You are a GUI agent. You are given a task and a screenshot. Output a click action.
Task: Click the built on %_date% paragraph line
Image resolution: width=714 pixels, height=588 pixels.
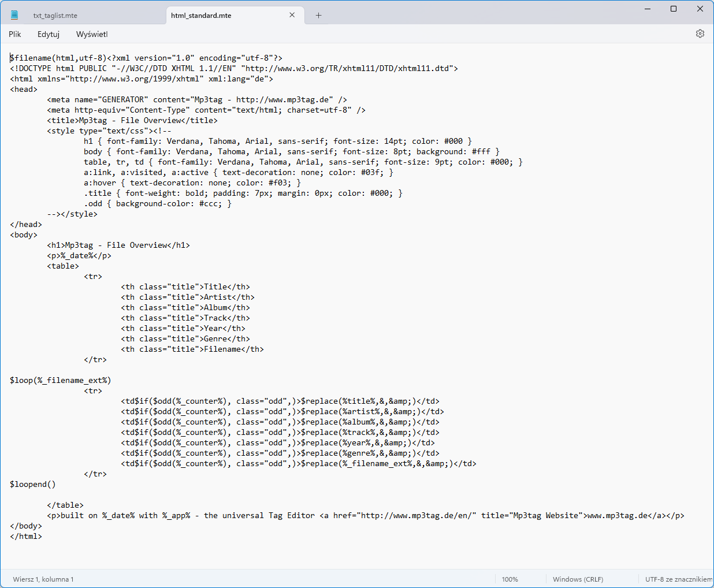366,515
